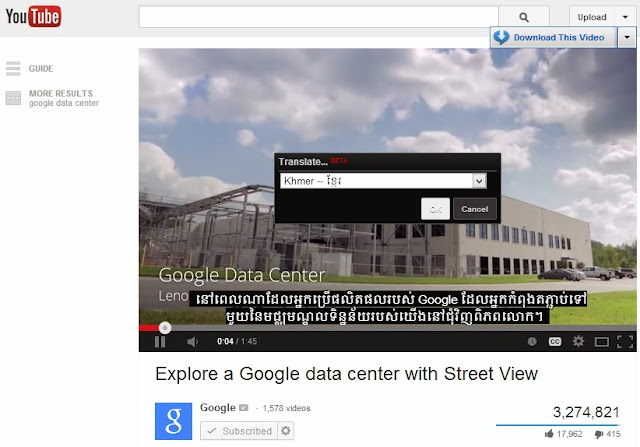Screen dimensions: 640x447
Task: Click the Upload button
Action: point(591,17)
